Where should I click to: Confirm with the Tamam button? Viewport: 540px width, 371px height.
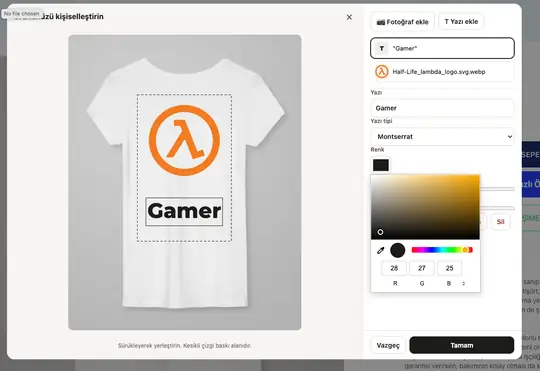coord(462,346)
